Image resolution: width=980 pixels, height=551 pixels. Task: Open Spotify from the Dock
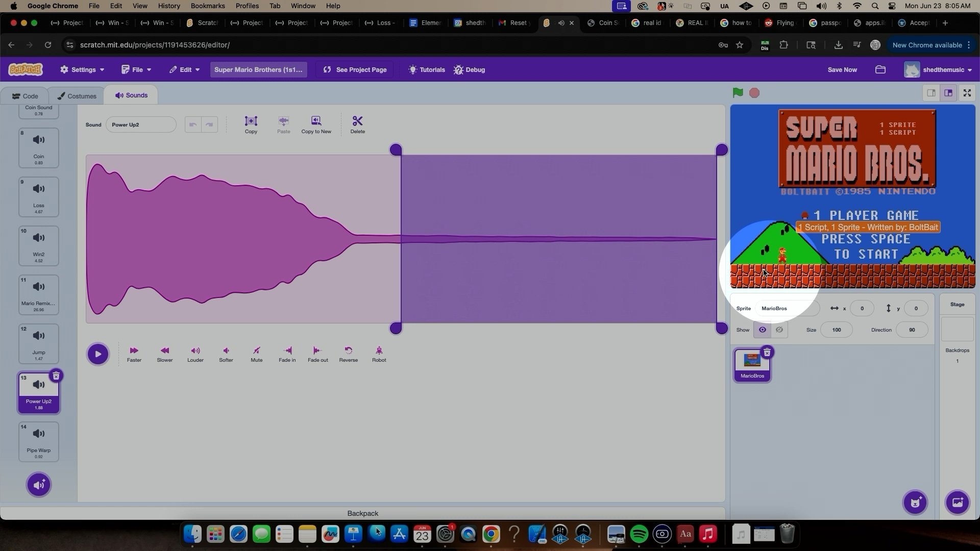639,534
